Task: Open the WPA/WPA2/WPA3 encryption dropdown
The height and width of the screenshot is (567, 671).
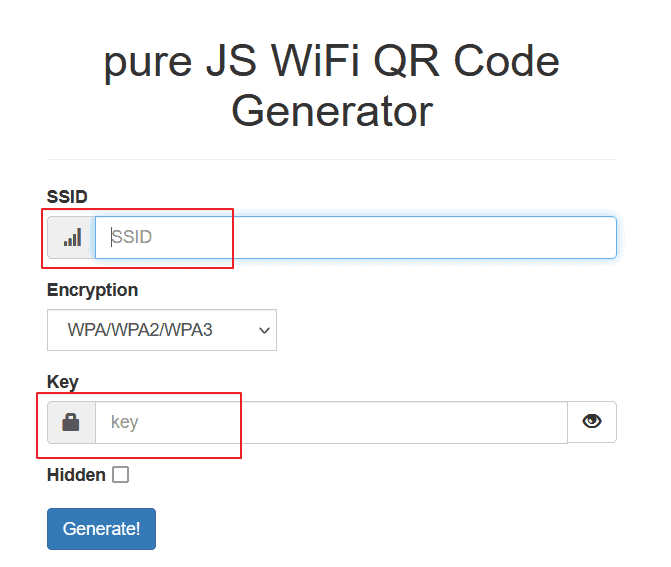Action: click(x=160, y=330)
